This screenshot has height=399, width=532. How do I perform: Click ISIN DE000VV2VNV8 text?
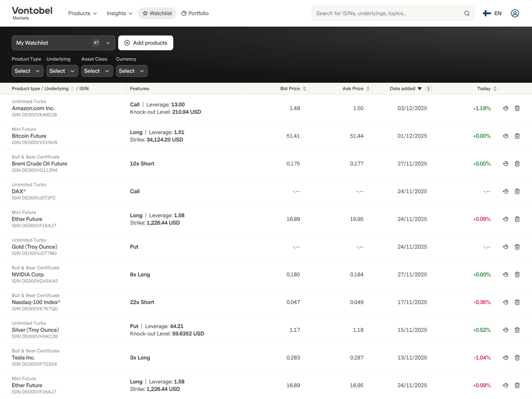35,142
